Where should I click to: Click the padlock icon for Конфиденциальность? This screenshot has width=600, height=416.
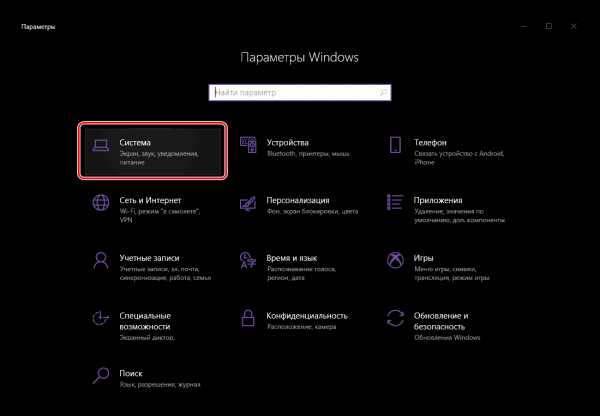click(x=248, y=318)
